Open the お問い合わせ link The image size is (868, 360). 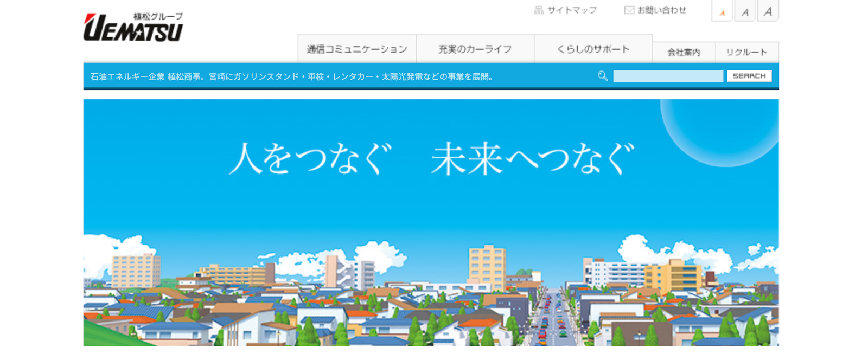[x=662, y=10]
